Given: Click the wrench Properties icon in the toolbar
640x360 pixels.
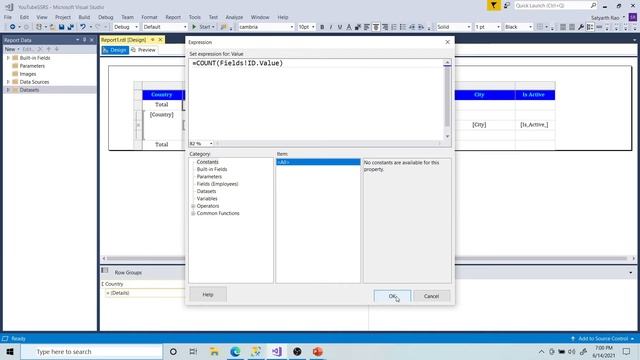Looking at the screenshot, I should point(581,27).
